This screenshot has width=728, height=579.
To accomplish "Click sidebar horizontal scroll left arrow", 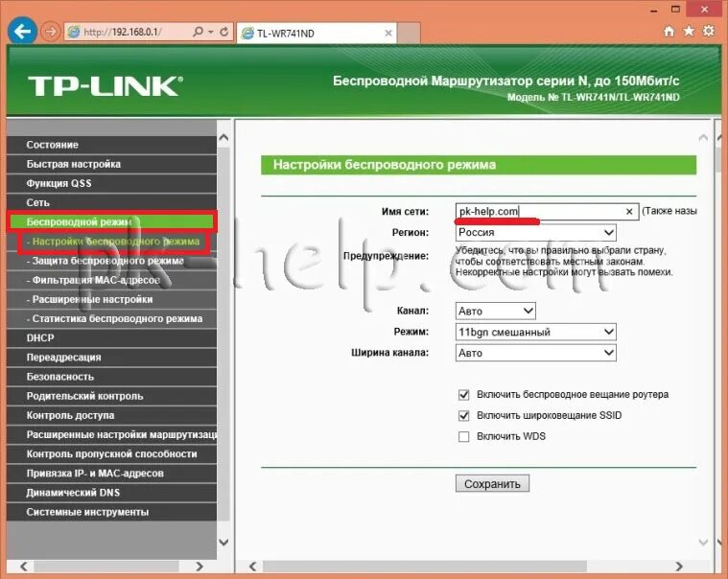I will [24, 566].
